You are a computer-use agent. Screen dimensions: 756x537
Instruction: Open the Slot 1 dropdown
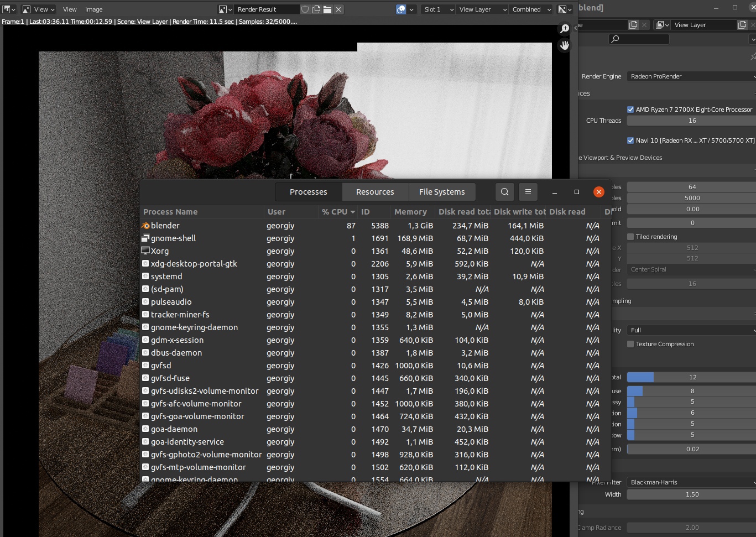tap(437, 9)
